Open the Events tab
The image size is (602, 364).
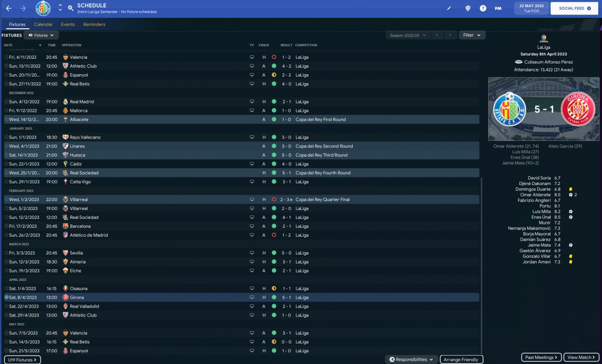coord(68,24)
